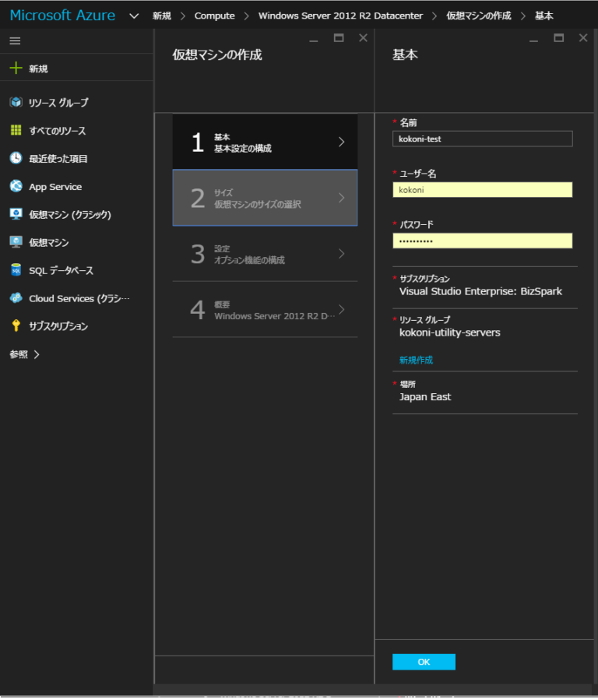Open すべてのリソース grid icon
Image resolution: width=598 pixels, height=700 pixels.
pyautogui.click(x=16, y=130)
